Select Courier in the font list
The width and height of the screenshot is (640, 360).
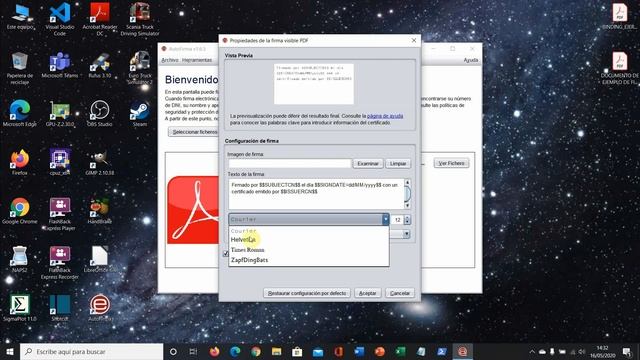point(309,231)
